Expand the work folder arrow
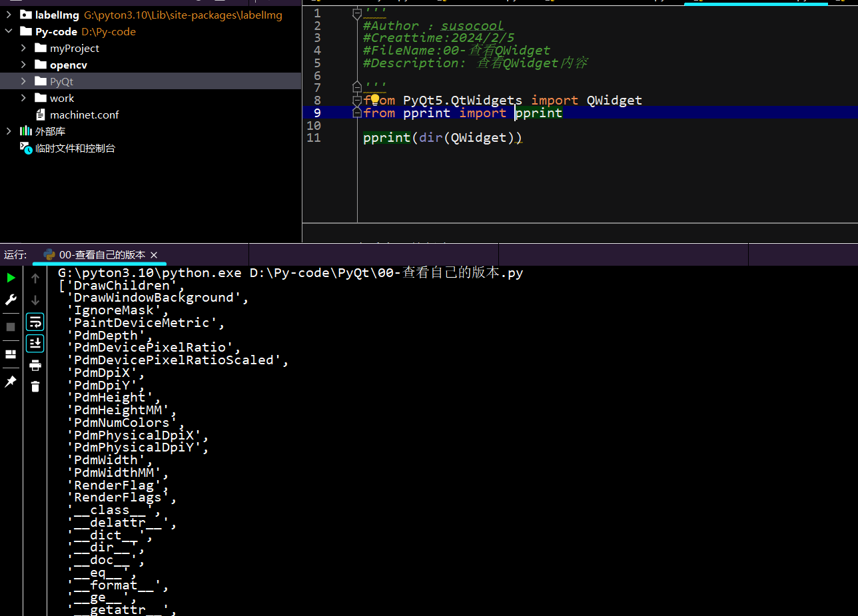Screen dimensions: 858x616 tap(23, 98)
